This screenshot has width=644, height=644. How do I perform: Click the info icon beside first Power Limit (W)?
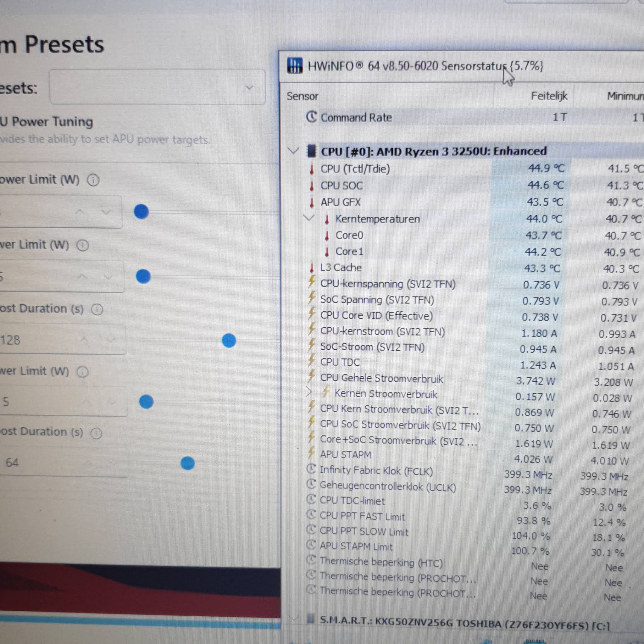93,180
